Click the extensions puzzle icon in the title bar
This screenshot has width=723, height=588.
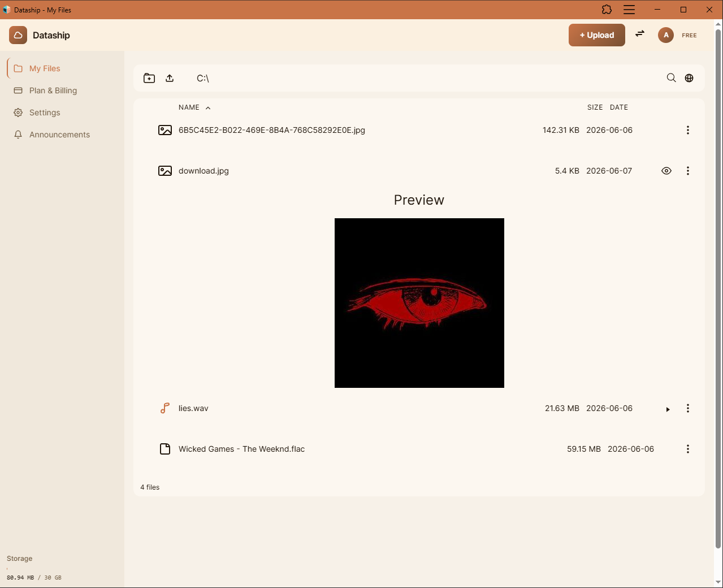coord(607,10)
